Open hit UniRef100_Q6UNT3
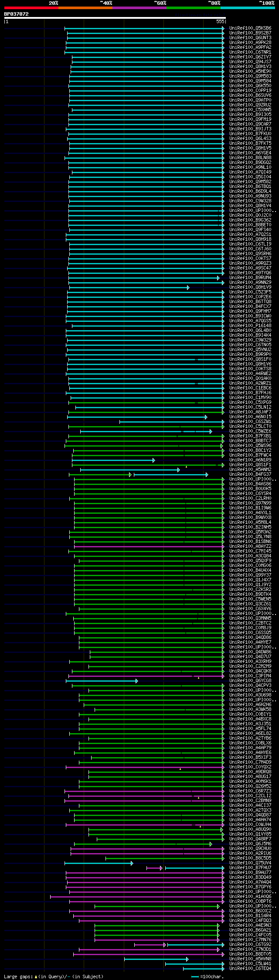 (250, 38)
